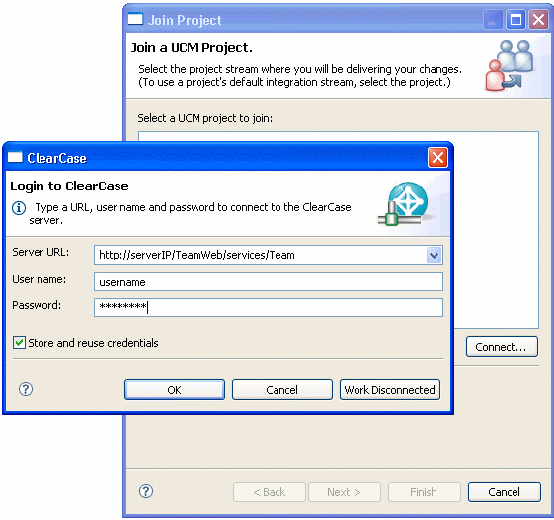Viewport: 554px width, 520px height.
Task: Close the Join Project window
Action: (538, 20)
